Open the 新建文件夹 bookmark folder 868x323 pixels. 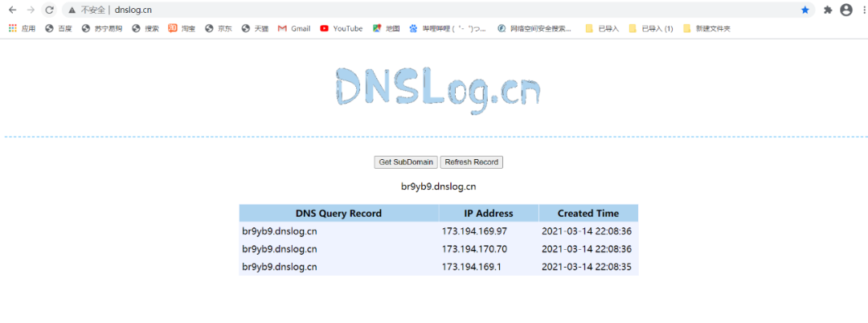[707, 28]
